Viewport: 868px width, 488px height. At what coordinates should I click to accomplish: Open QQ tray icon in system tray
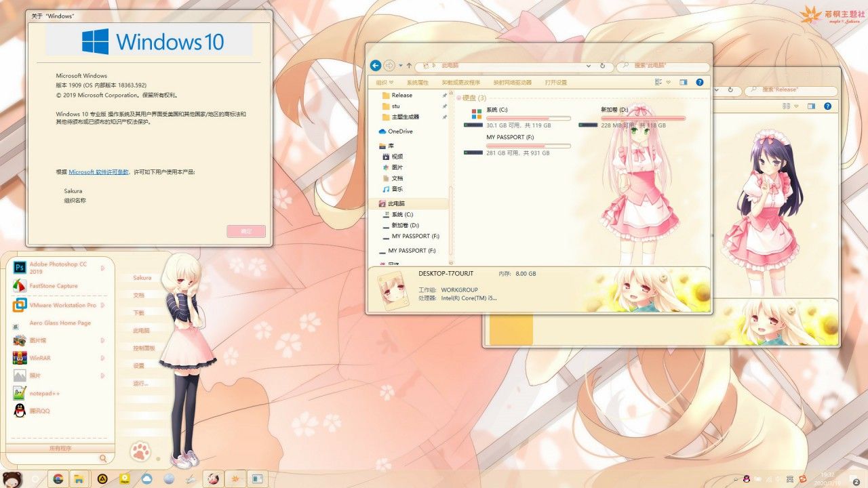click(747, 479)
